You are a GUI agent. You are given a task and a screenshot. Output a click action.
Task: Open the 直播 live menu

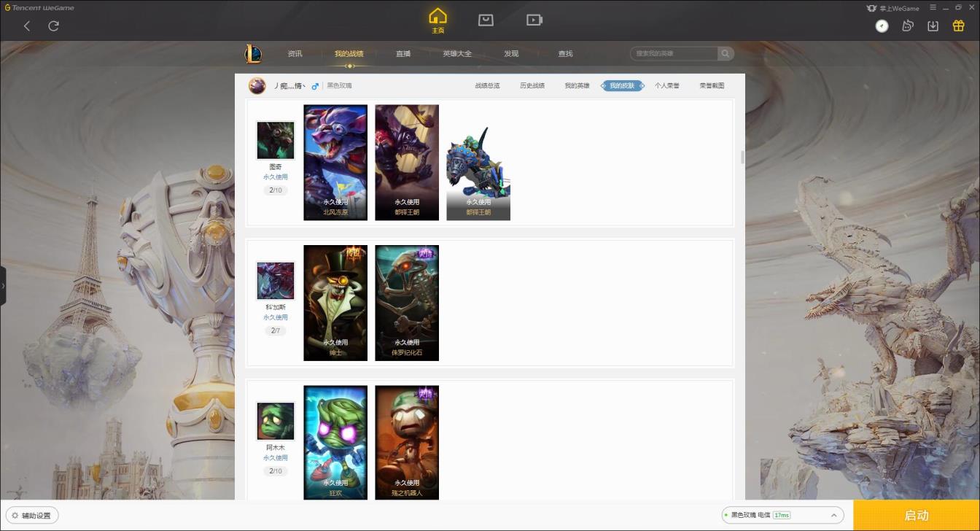tap(403, 54)
